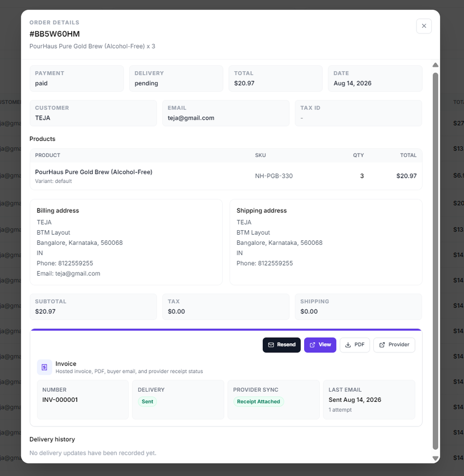The height and width of the screenshot is (476, 464).
Task: Click the subtotal value $20.97
Action: (45, 311)
